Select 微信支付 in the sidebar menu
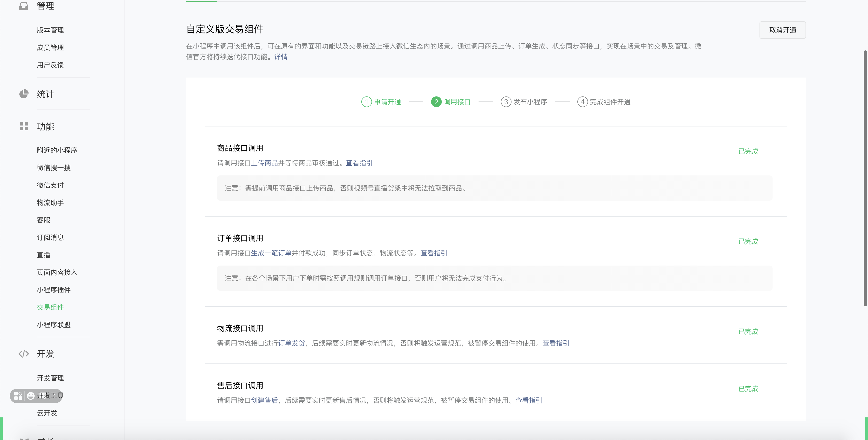The height and width of the screenshot is (440, 868). 50,185
